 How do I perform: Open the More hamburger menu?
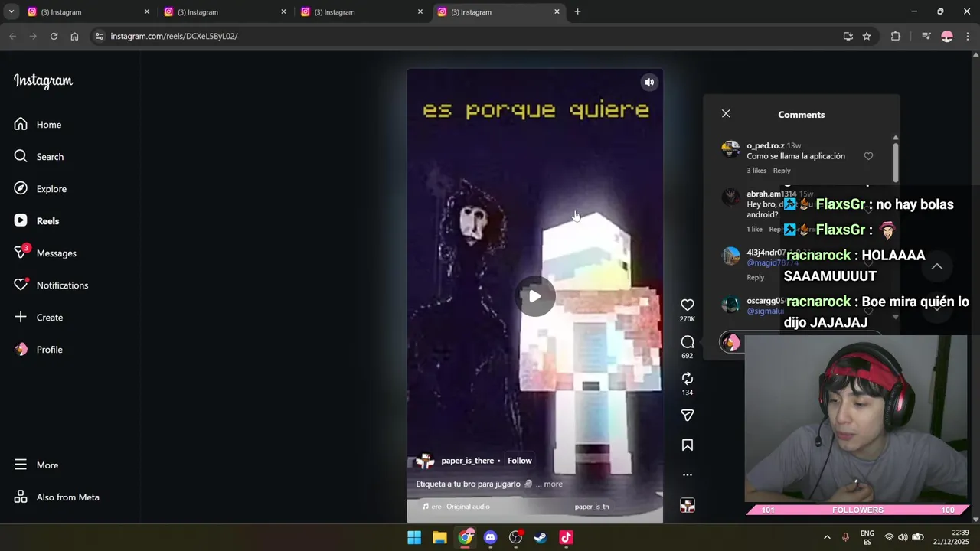36,465
